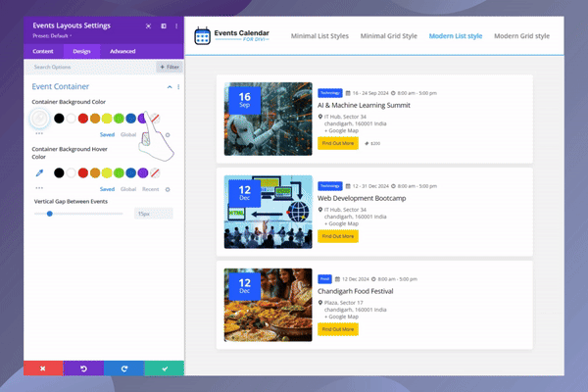
Task: Pick green for Container Background Color
Action: (119, 119)
